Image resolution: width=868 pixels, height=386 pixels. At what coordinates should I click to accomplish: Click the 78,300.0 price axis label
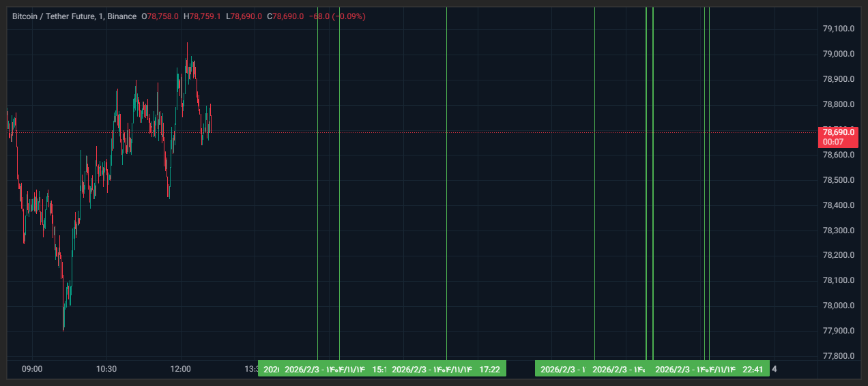click(x=839, y=231)
